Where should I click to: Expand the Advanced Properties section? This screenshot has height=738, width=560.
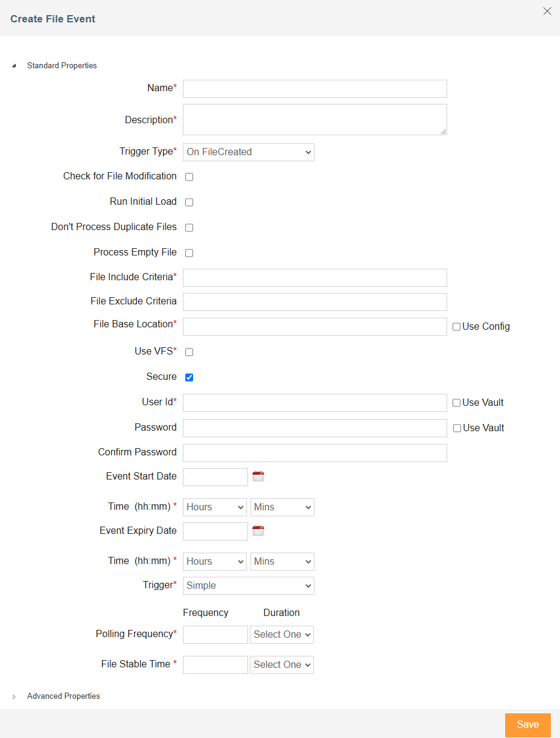click(x=14, y=696)
